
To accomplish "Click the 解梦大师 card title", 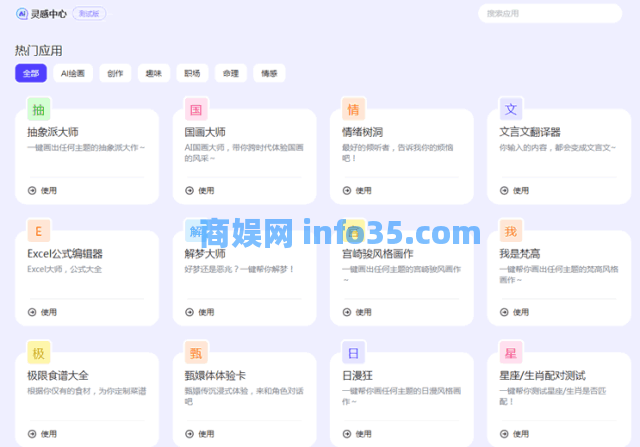I will click(x=205, y=254).
